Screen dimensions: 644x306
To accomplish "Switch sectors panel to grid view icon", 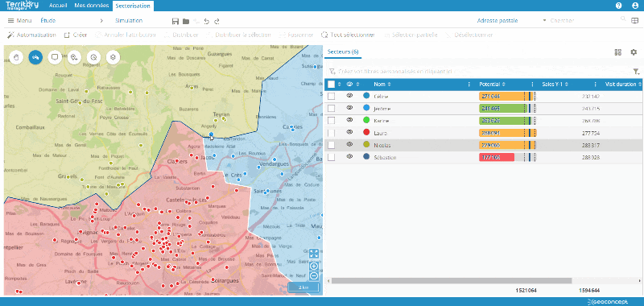I will tap(617, 52).
